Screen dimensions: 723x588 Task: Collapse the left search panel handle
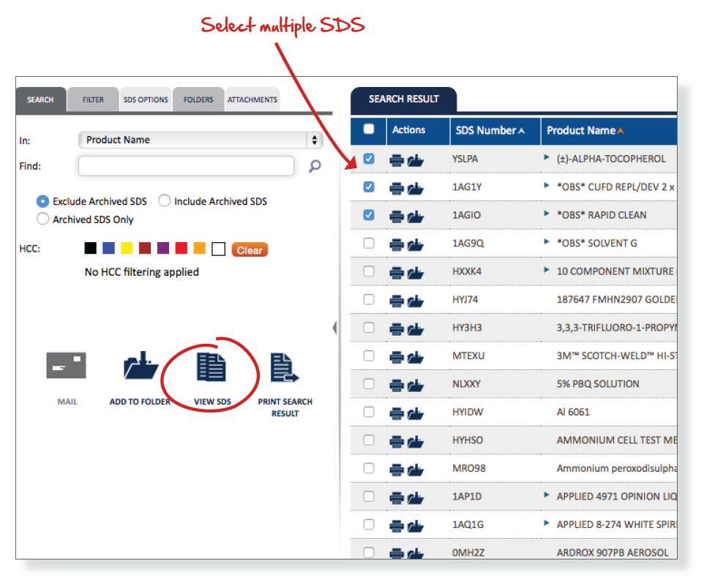pyautogui.click(x=334, y=328)
